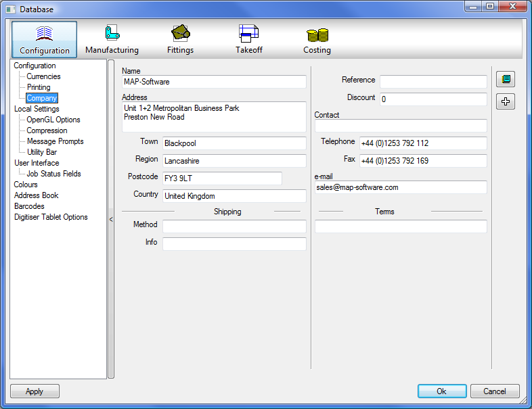Click the Terms input field
The width and height of the screenshot is (532, 409).
[401, 226]
